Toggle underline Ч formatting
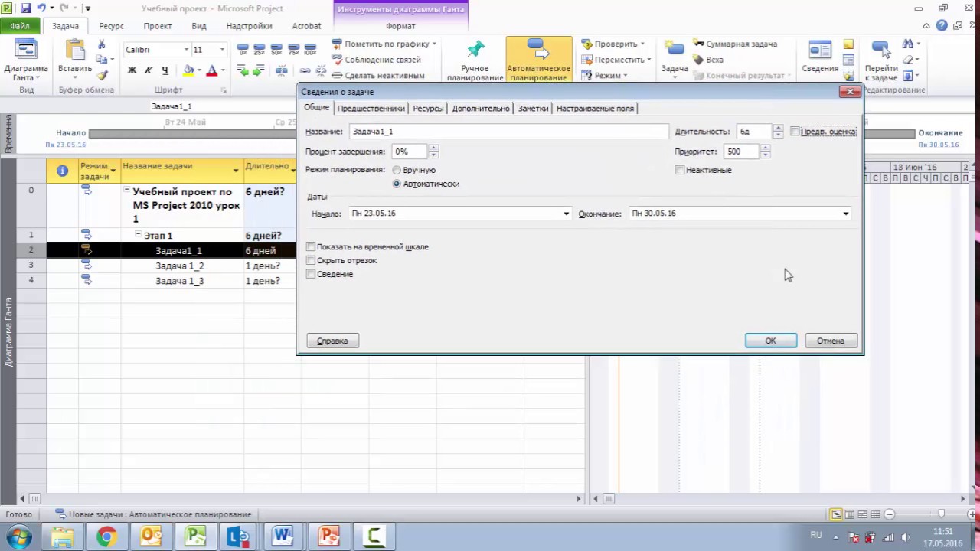 coord(165,70)
